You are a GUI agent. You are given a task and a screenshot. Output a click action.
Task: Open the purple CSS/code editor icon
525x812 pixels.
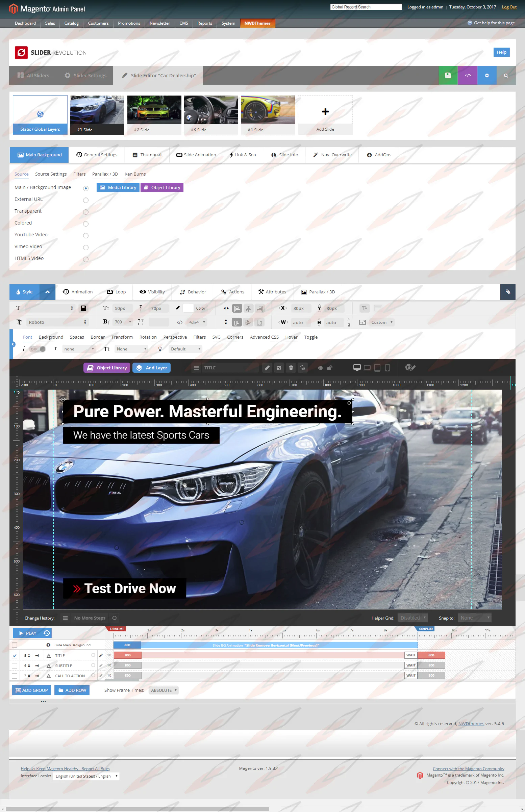(468, 75)
